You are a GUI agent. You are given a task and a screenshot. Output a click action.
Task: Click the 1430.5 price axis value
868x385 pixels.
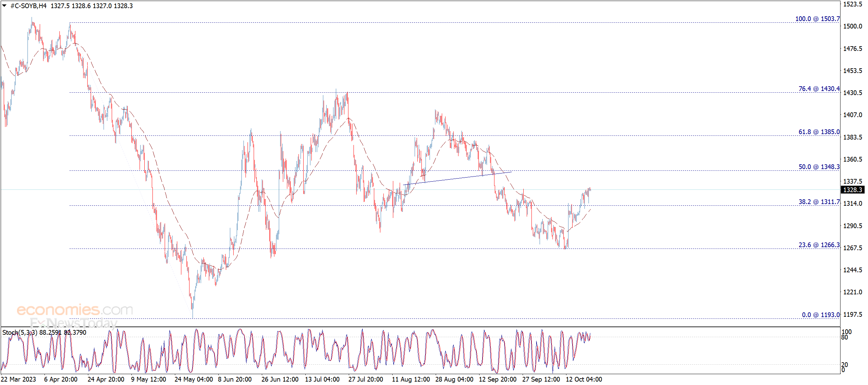(853, 93)
